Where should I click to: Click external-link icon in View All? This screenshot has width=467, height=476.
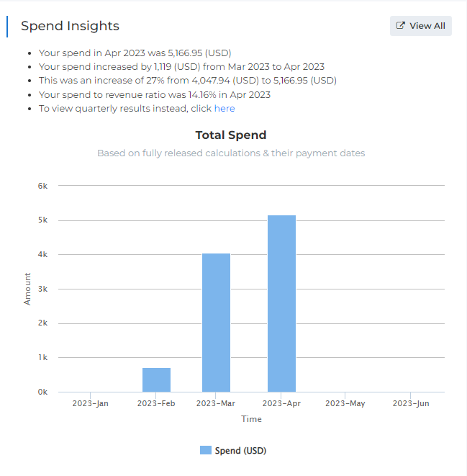tap(401, 26)
